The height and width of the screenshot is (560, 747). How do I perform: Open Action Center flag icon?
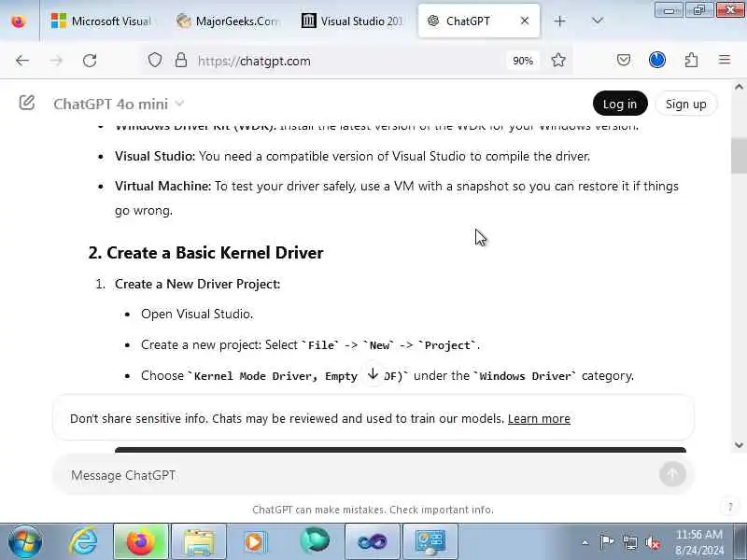click(x=606, y=542)
